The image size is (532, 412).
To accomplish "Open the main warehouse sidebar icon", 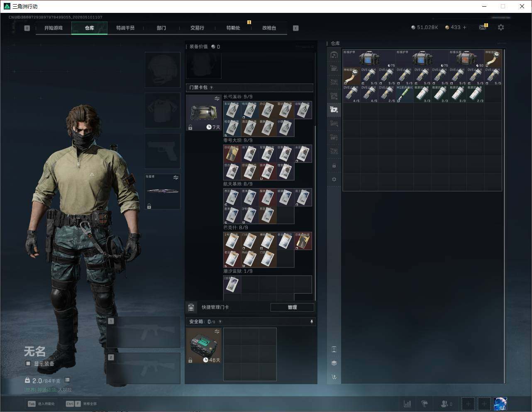I will [x=334, y=55].
